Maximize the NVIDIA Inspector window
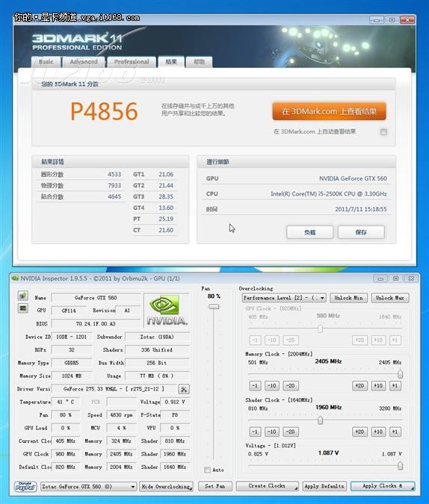 point(396,279)
